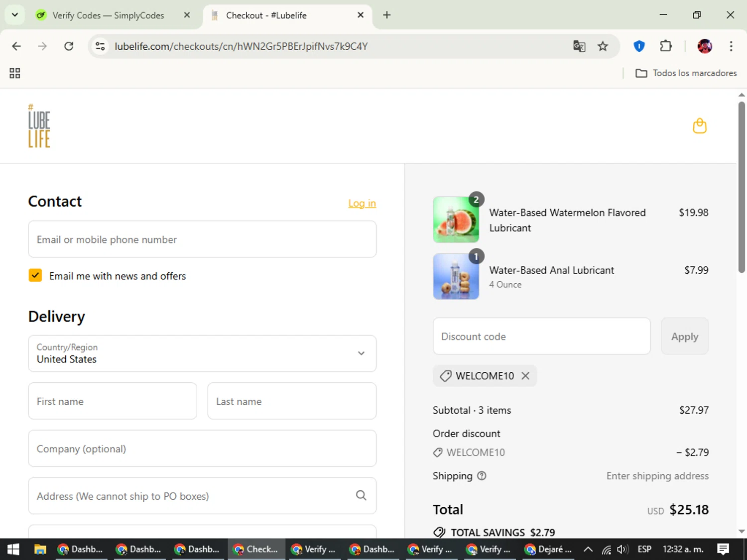This screenshot has width=747, height=560.
Task: Open the Chrome profile avatar
Action: 705,46
